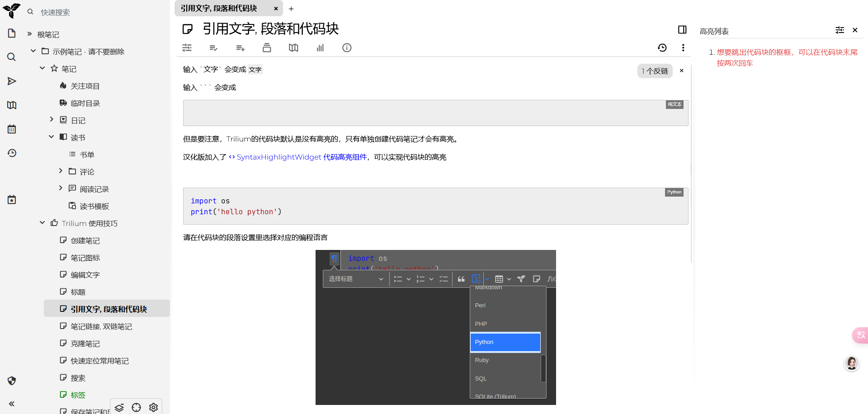Image resolution: width=868 pixels, height=414 pixels.
Task: Click the layers icon below tree
Action: click(x=119, y=407)
